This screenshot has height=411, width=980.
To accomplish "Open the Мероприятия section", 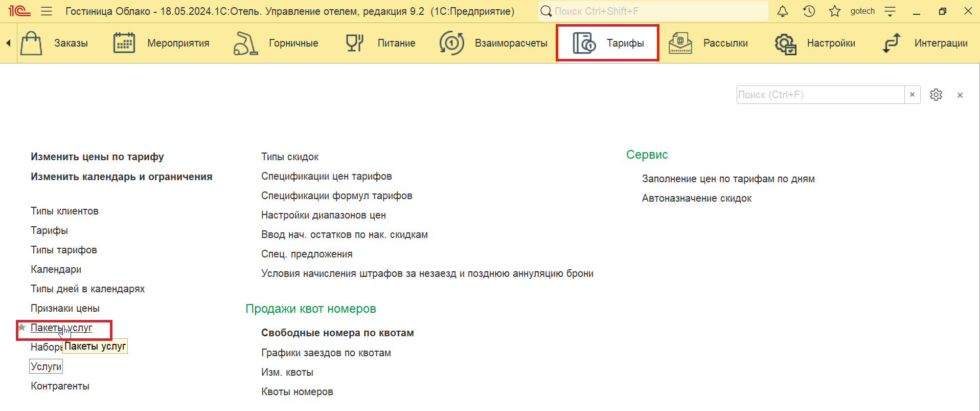I will tap(178, 43).
